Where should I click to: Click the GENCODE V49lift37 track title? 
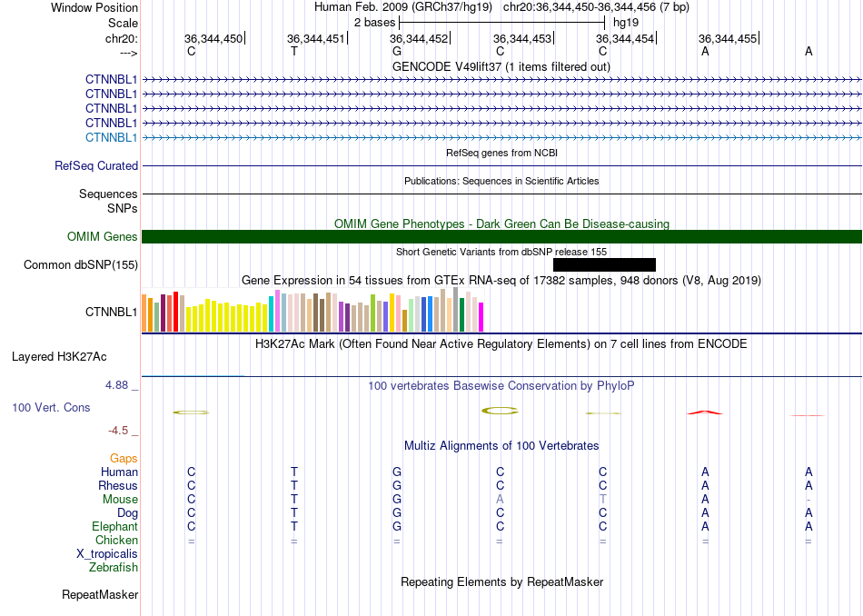tap(501, 66)
